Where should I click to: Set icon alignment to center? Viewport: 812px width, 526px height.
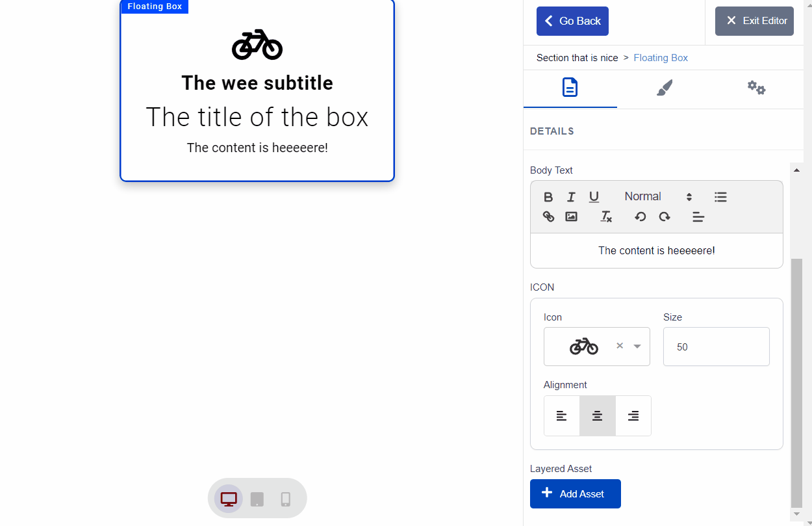click(598, 416)
